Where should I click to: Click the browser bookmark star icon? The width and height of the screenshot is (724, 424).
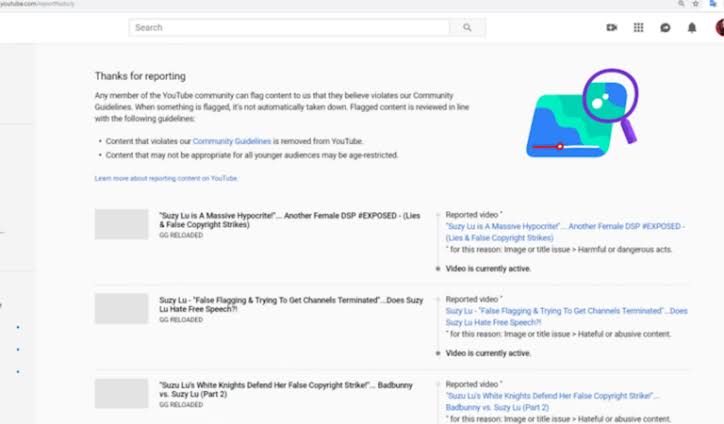695,4
